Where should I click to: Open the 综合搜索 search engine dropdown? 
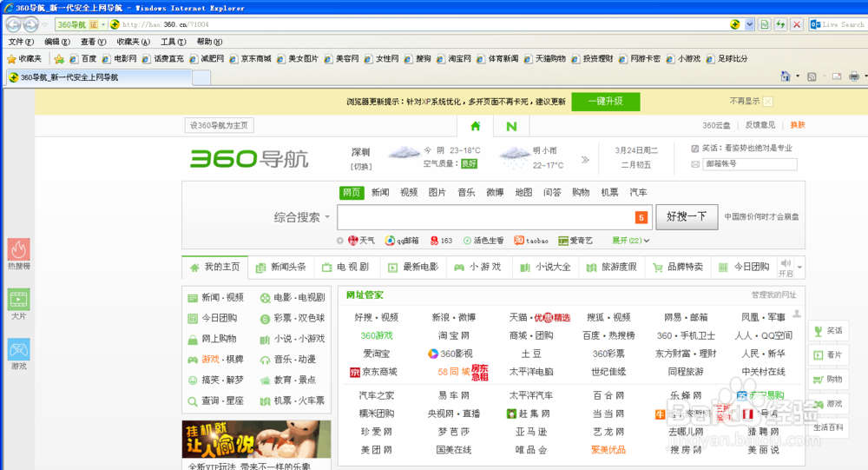(x=302, y=217)
